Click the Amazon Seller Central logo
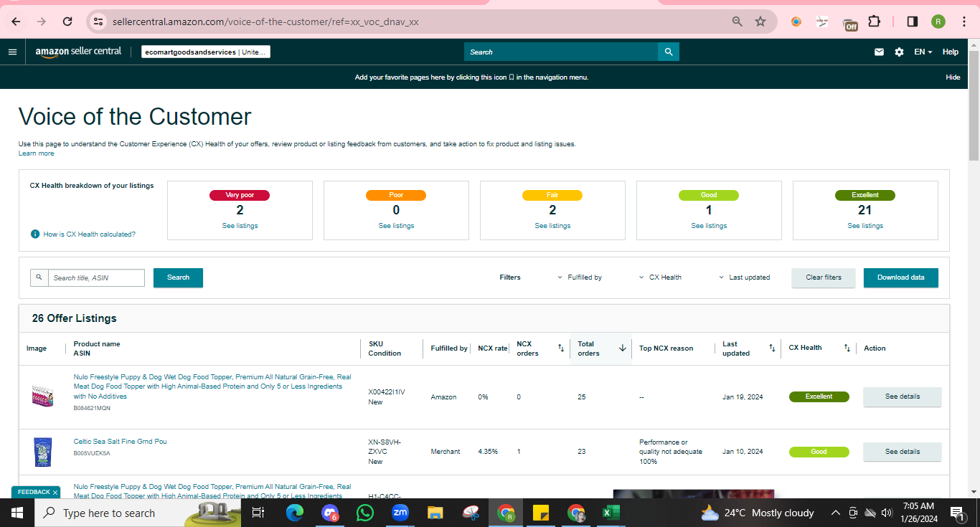 pyautogui.click(x=78, y=52)
